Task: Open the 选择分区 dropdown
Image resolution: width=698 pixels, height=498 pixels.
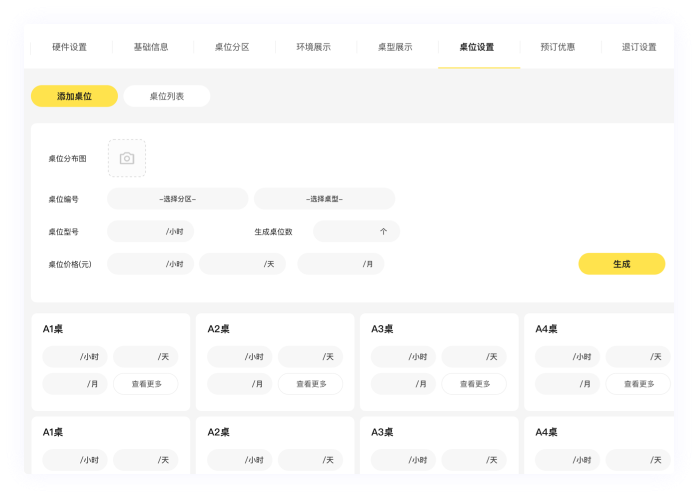Action: point(177,199)
